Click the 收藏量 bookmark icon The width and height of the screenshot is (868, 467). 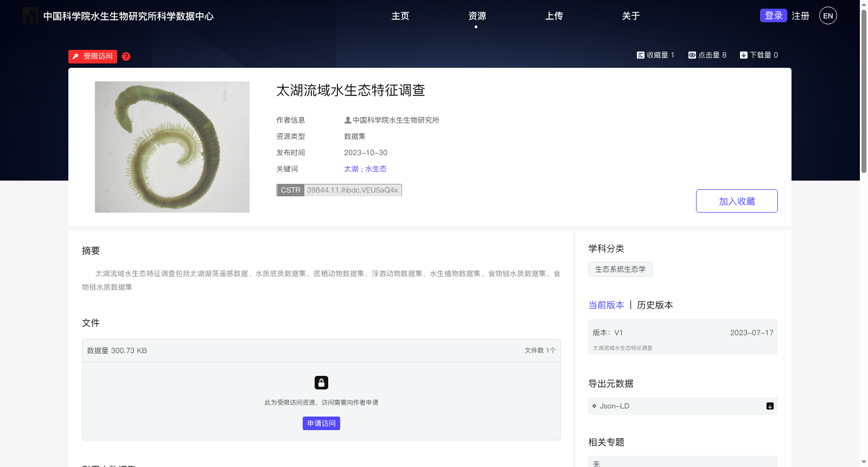640,55
